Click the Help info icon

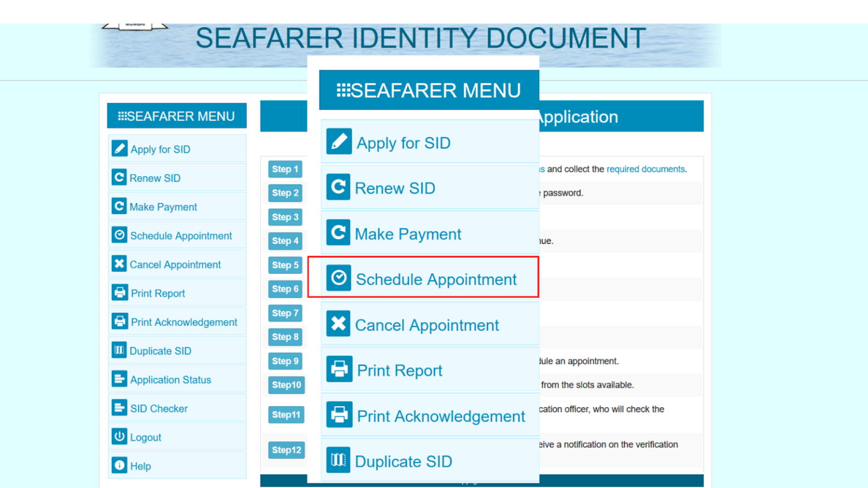pos(120,465)
